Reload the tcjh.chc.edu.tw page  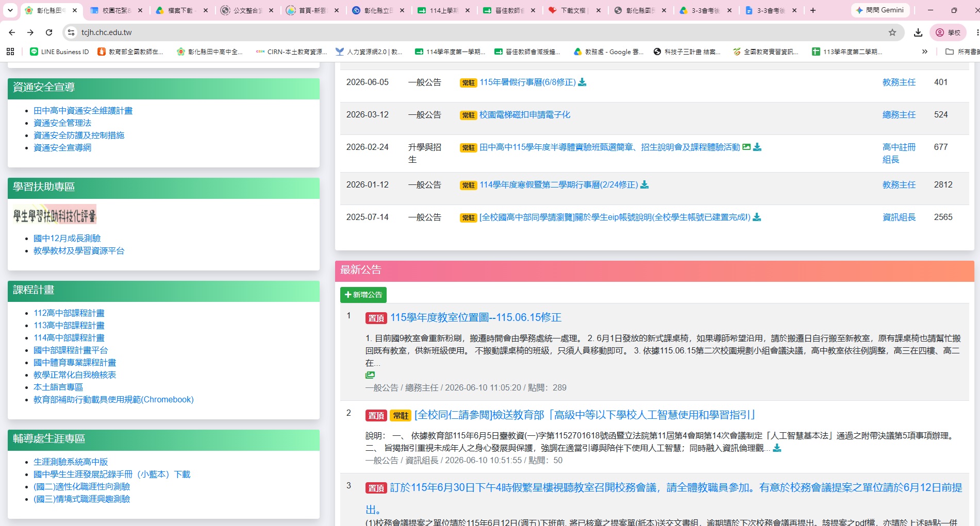(x=49, y=32)
